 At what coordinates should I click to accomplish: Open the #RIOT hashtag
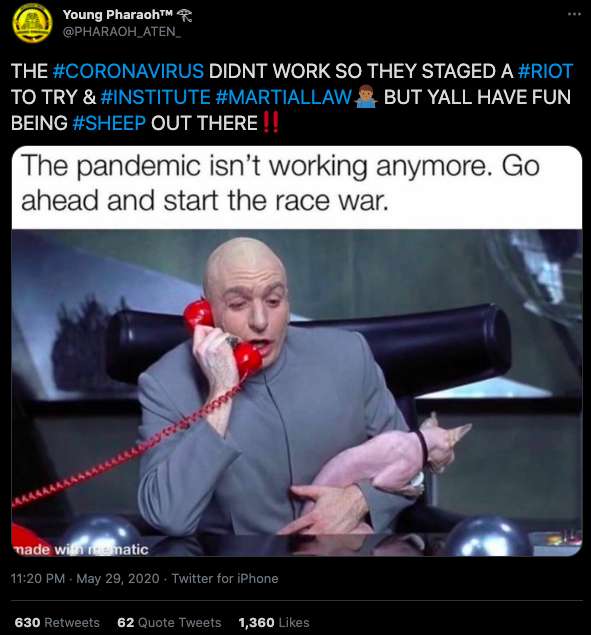tap(545, 71)
